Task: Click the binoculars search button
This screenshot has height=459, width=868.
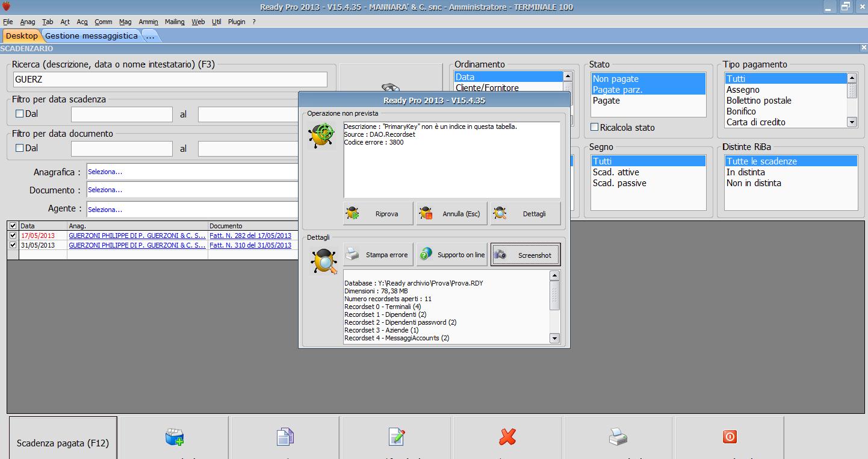Action: (391, 87)
